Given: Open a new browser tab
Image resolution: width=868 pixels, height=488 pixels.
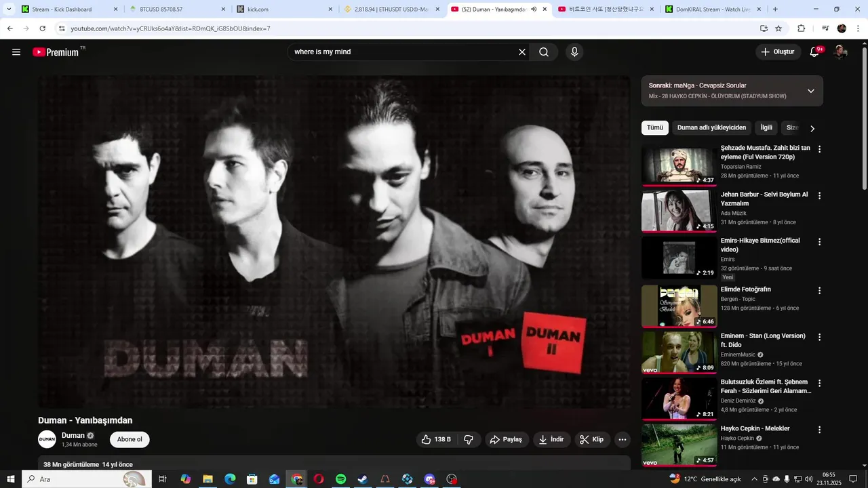Looking at the screenshot, I should [775, 9].
